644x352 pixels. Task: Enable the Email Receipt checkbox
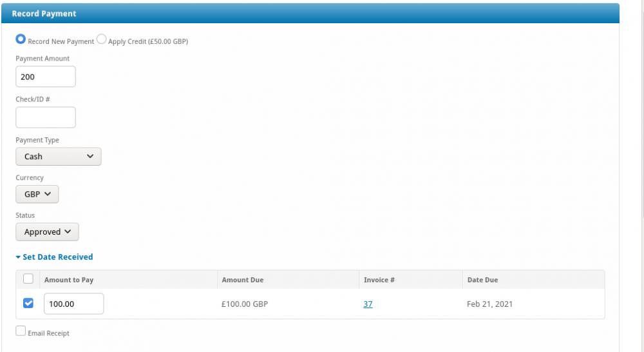tap(21, 331)
